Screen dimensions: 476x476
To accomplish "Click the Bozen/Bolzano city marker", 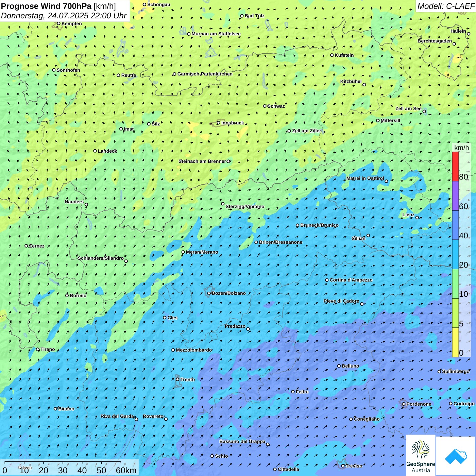I will [209, 293].
